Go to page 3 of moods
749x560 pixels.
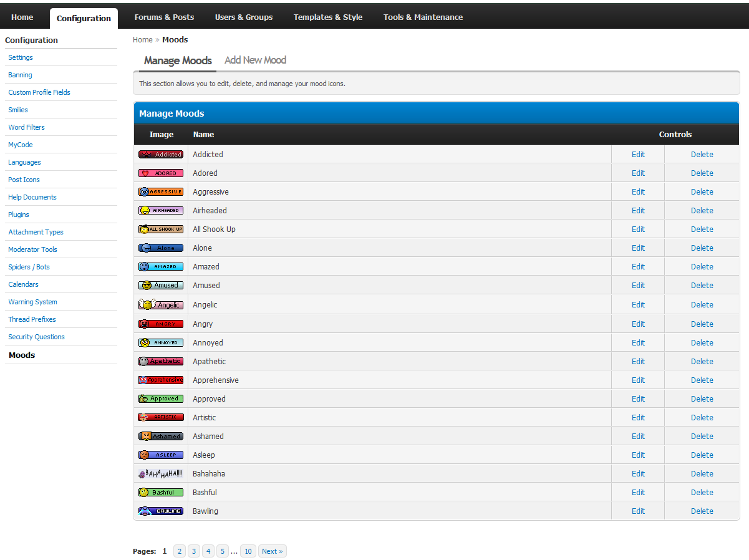(x=194, y=551)
